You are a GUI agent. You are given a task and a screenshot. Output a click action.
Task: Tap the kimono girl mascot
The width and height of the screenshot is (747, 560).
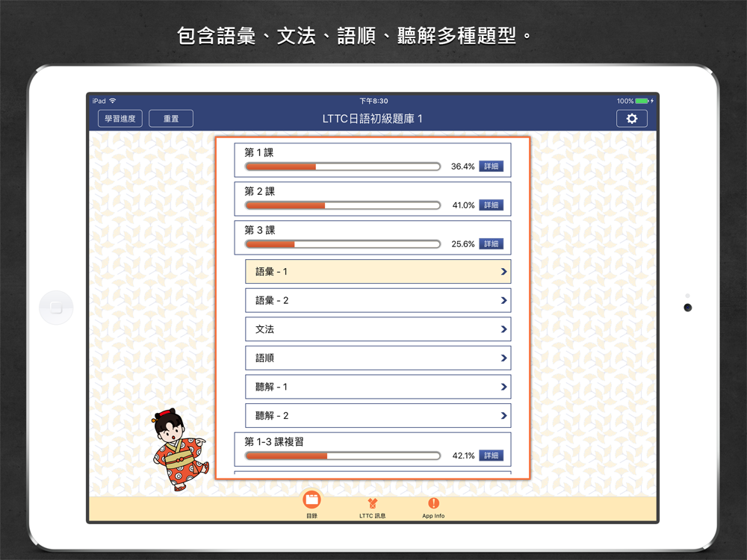[180, 449]
